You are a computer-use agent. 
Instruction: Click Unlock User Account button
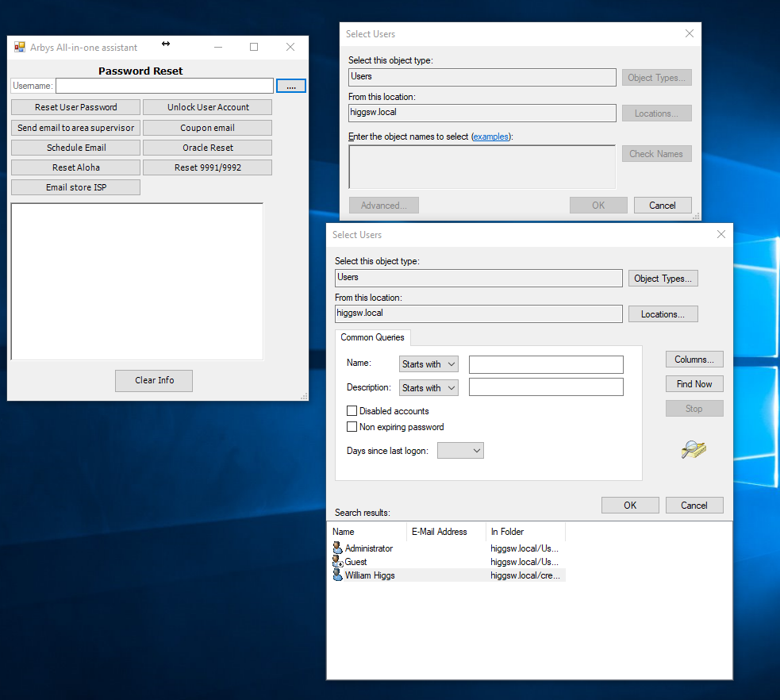[207, 107]
